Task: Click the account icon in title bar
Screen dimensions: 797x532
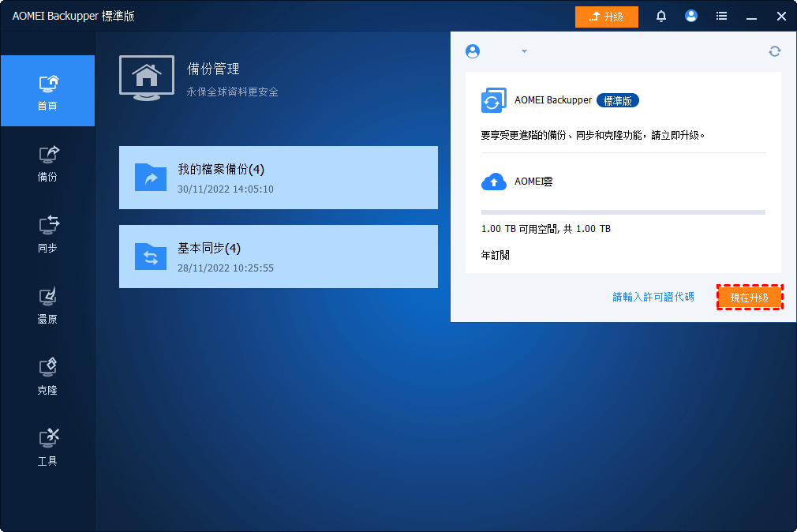Action: tap(690, 16)
